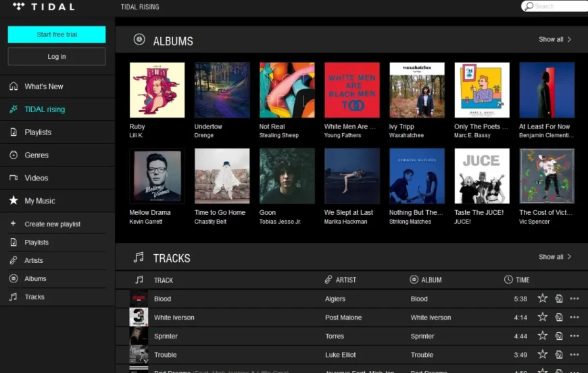Click the Start free trial button
This screenshot has width=588, height=373.
click(x=57, y=34)
